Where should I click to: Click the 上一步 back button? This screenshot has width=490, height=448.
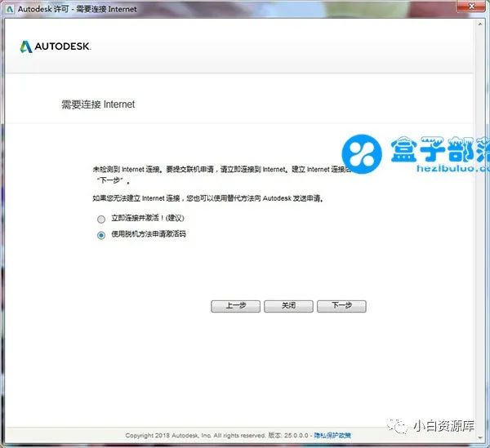coord(236,306)
